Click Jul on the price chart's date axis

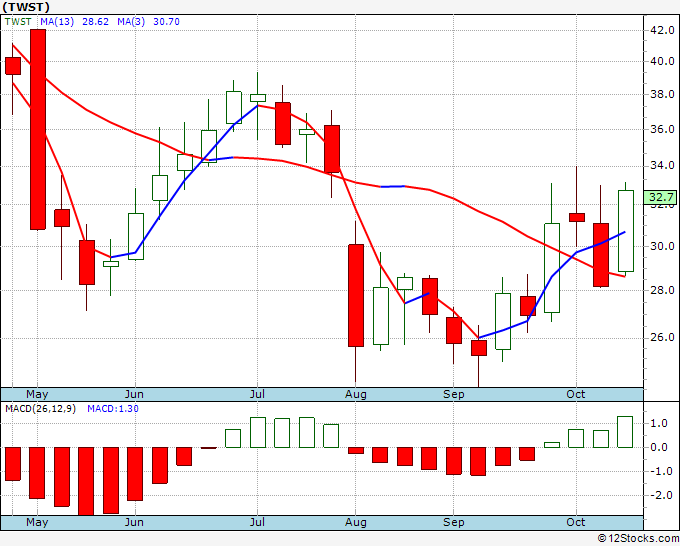click(257, 394)
